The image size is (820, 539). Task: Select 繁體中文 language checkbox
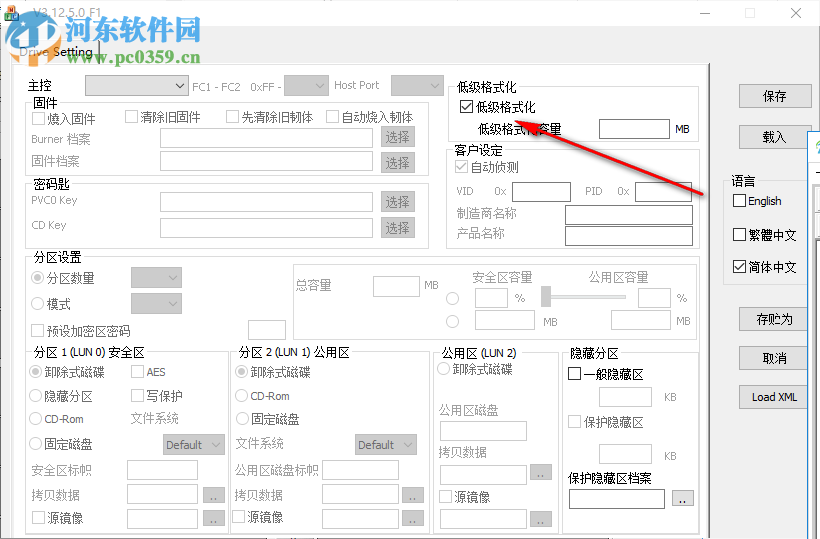pyautogui.click(x=739, y=235)
